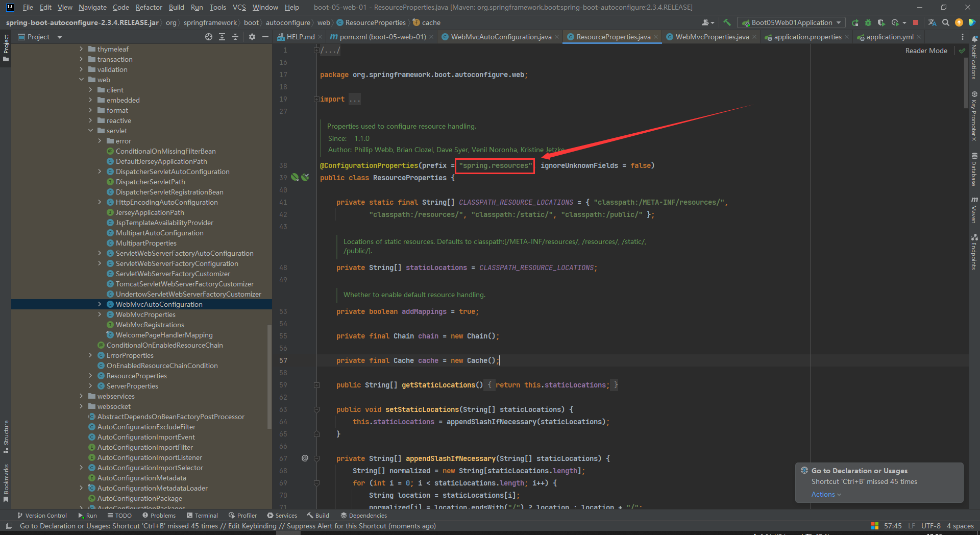Click the Debug bug icon
This screenshot has width=980, height=535.
(868, 22)
